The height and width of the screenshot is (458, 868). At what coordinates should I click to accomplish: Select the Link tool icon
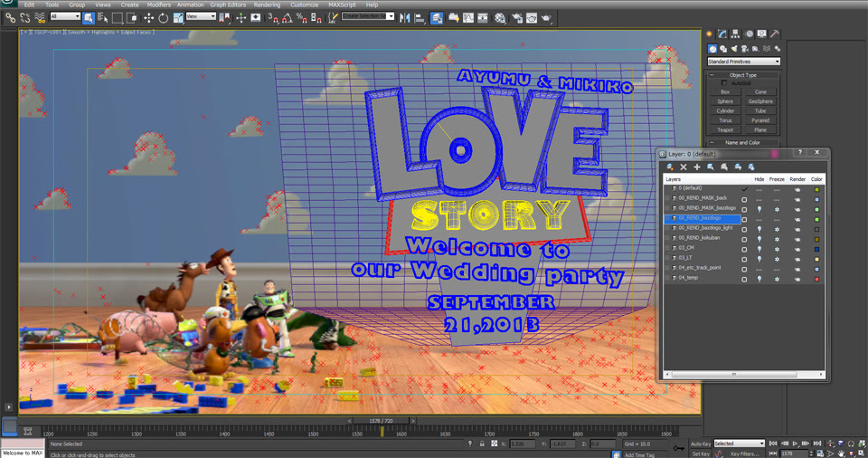pos(10,18)
